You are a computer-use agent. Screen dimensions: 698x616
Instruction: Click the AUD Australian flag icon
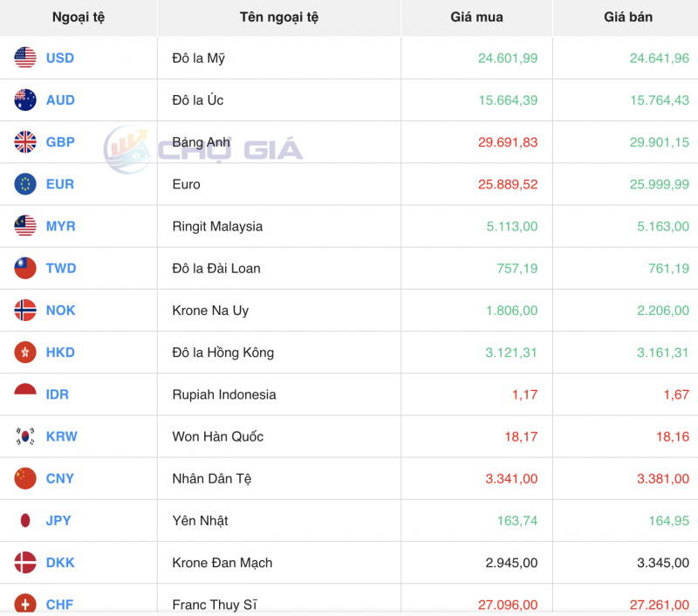point(24,100)
